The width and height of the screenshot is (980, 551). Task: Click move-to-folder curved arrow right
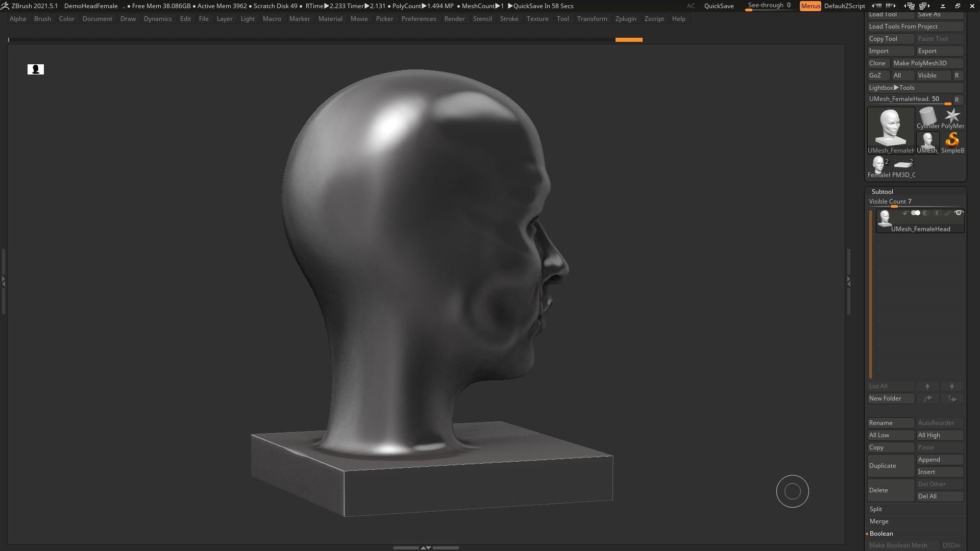pyautogui.click(x=927, y=398)
